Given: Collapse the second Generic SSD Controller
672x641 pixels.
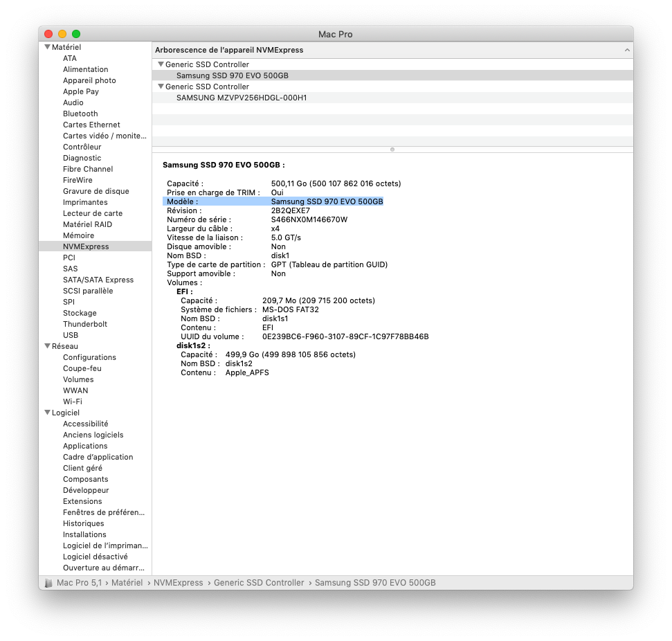Looking at the screenshot, I should [161, 87].
